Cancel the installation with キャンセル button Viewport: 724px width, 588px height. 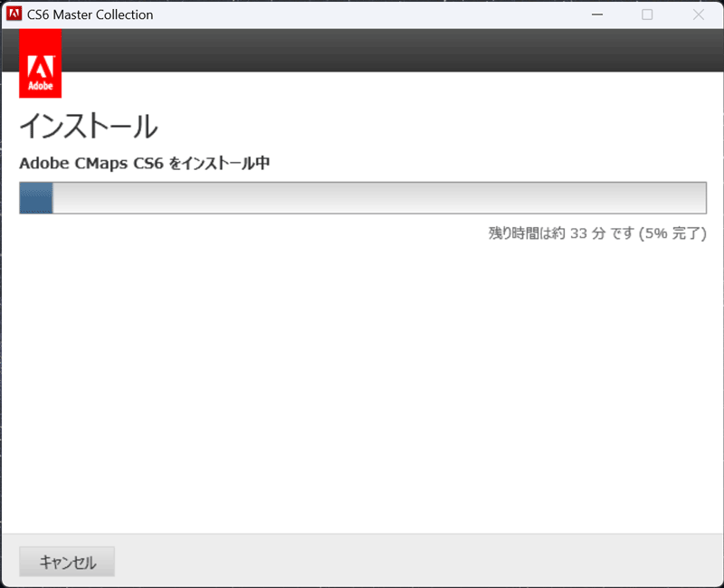pos(67,562)
